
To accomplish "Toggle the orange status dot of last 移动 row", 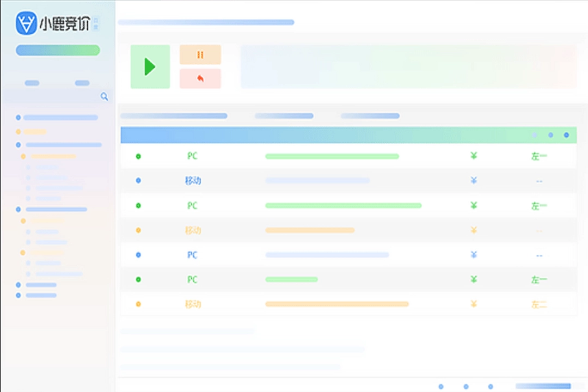I will 138,304.
